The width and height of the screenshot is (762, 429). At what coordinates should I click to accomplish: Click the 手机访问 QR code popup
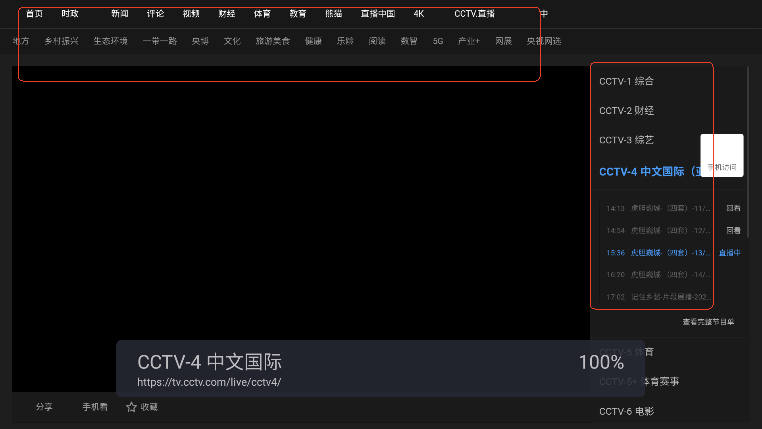[x=722, y=155]
